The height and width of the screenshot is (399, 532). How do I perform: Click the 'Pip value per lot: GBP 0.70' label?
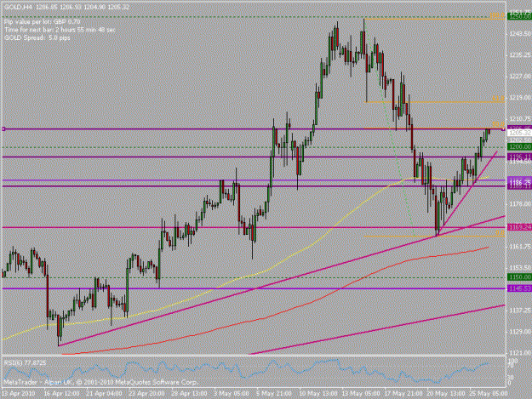(x=42, y=22)
